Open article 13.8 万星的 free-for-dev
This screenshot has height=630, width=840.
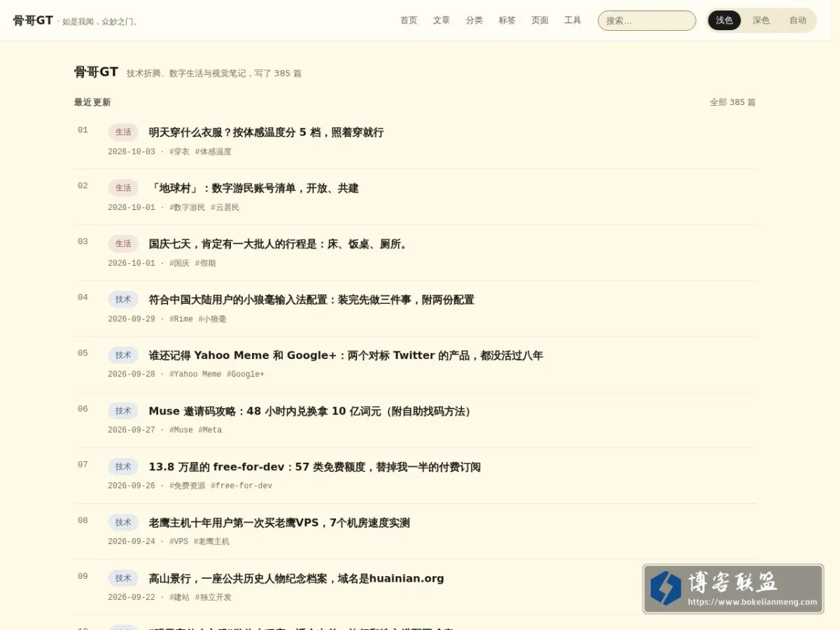(314, 467)
